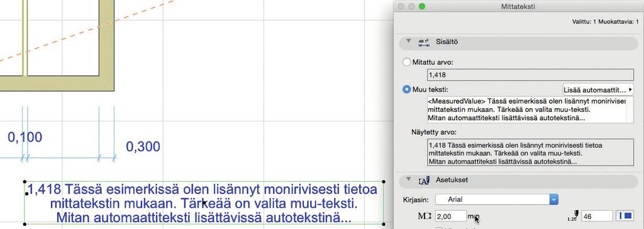Click the text height field showing 2,00
The height and width of the screenshot is (229, 644).
coord(450,216)
